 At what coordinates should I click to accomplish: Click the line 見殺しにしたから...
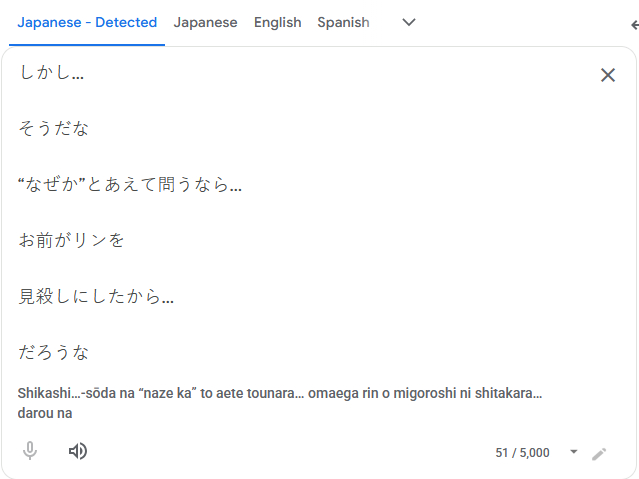pyautogui.click(x=96, y=296)
